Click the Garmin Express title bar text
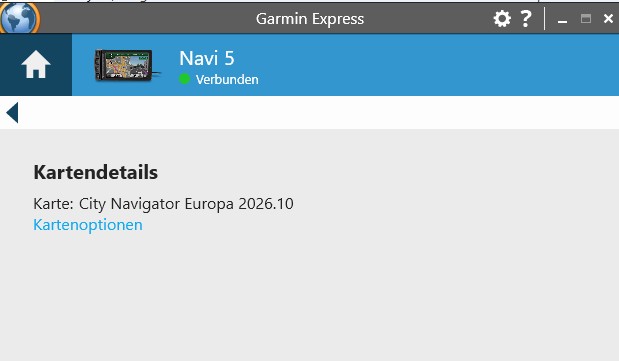The height and width of the screenshot is (361, 619). tap(310, 19)
